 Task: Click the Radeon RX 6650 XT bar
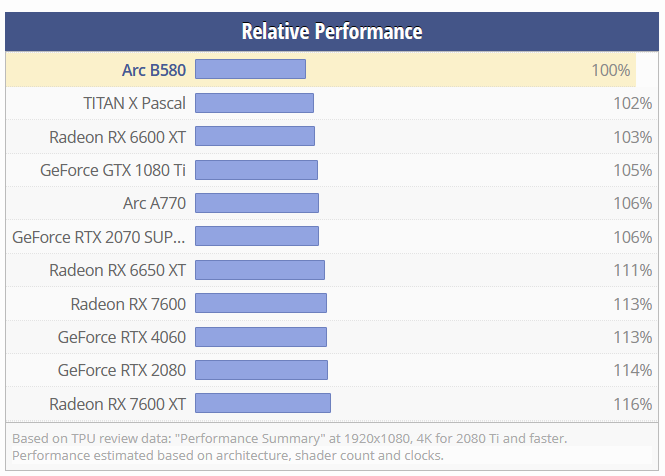[260, 270]
